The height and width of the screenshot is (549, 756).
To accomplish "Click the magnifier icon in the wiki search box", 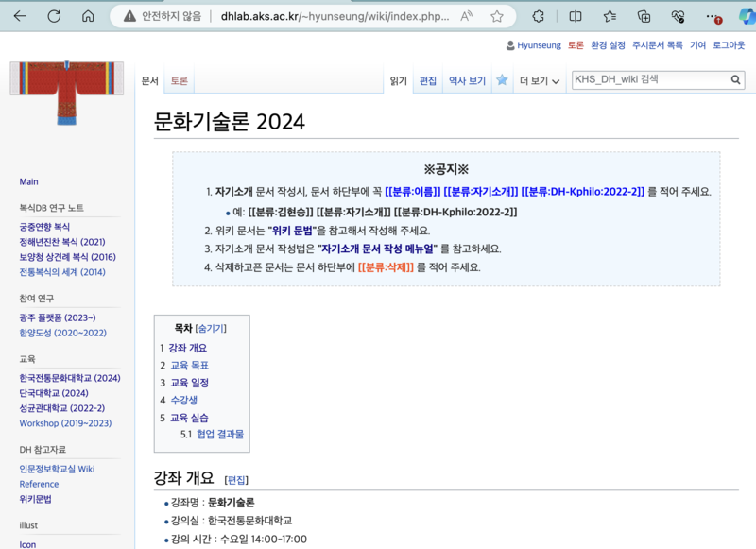I will [735, 80].
